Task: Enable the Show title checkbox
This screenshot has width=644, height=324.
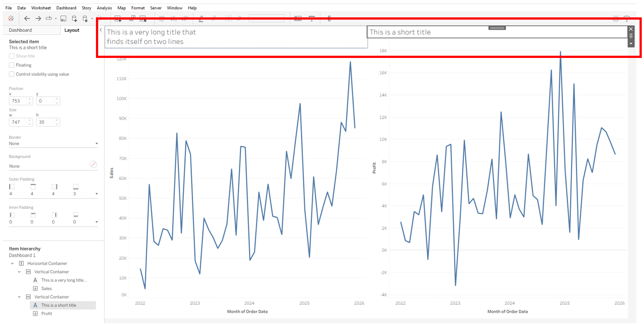Action: pos(12,56)
